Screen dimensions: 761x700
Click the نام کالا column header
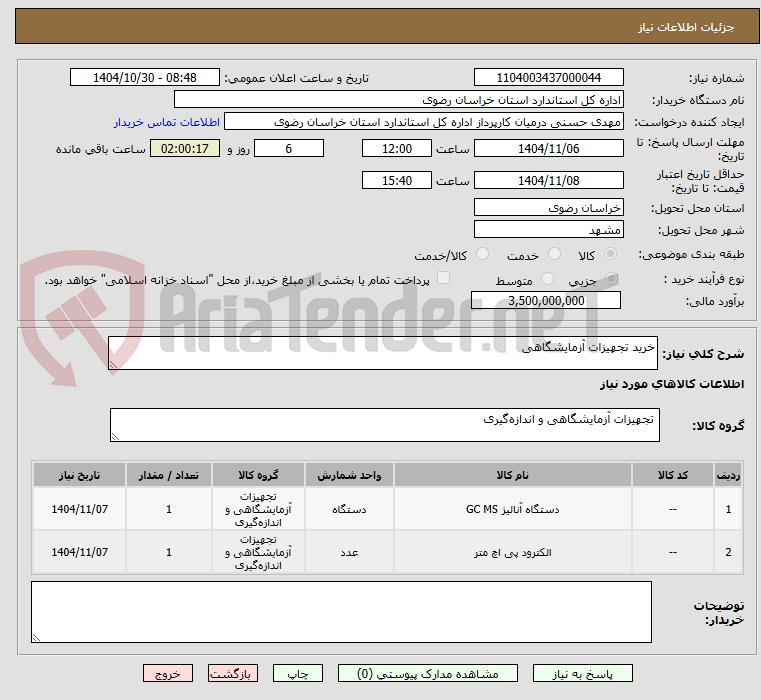(x=513, y=475)
